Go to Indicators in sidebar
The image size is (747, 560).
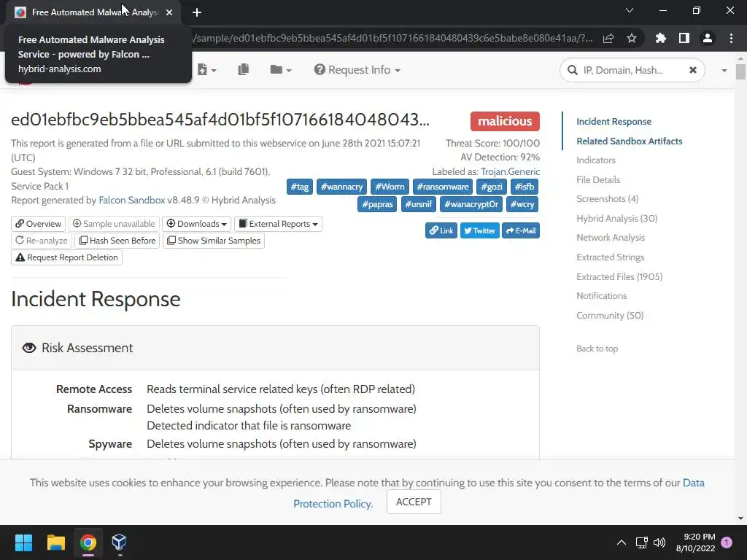click(596, 160)
